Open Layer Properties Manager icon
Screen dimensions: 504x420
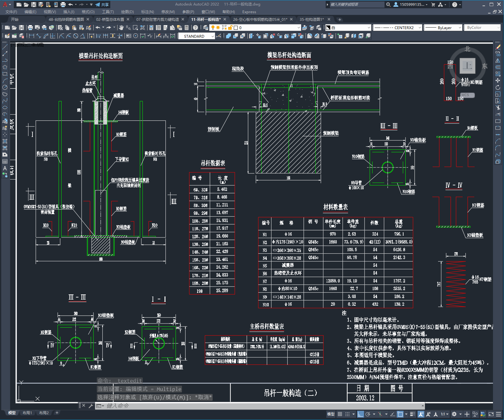[x=206, y=28]
